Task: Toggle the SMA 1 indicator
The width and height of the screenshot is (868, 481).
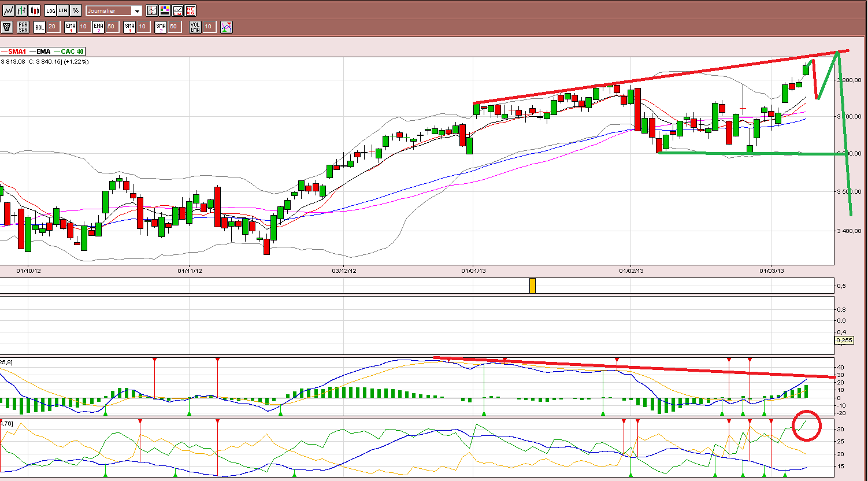Action: point(129,27)
